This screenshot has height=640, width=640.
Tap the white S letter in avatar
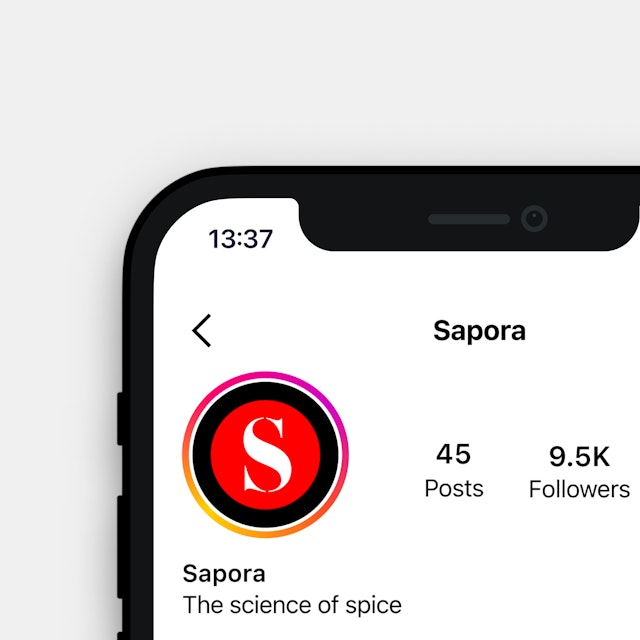point(267,454)
